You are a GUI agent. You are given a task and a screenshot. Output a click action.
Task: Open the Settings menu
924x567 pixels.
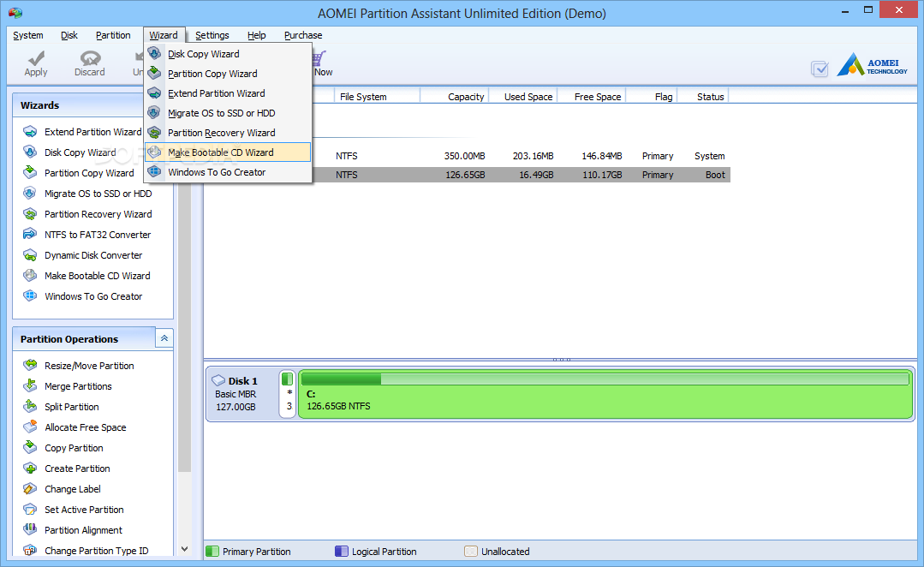(212, 35)
